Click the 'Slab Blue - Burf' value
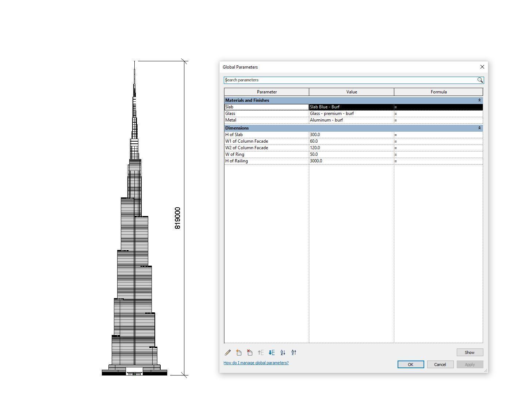The width and height of the screenshot is (521, 420). coord(352,107)
